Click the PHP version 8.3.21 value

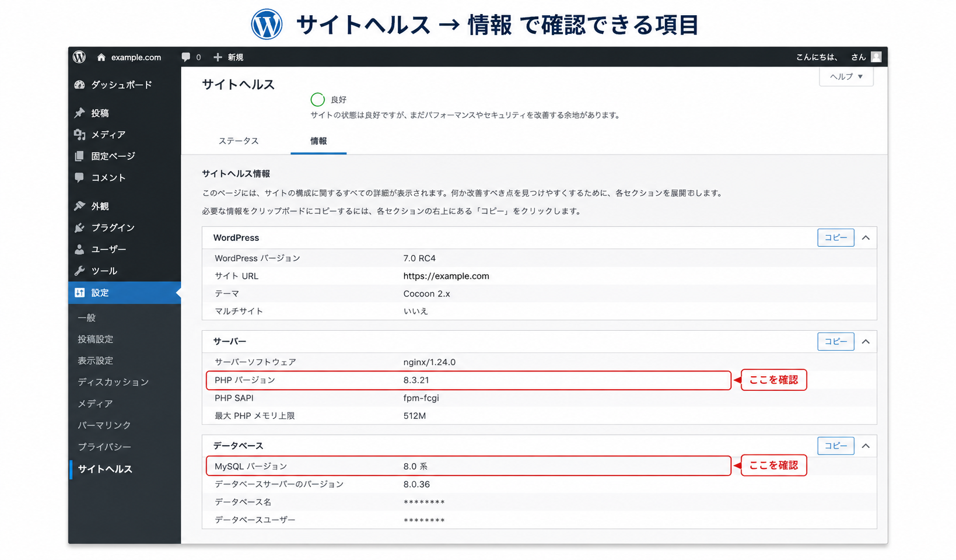point(416,380)
